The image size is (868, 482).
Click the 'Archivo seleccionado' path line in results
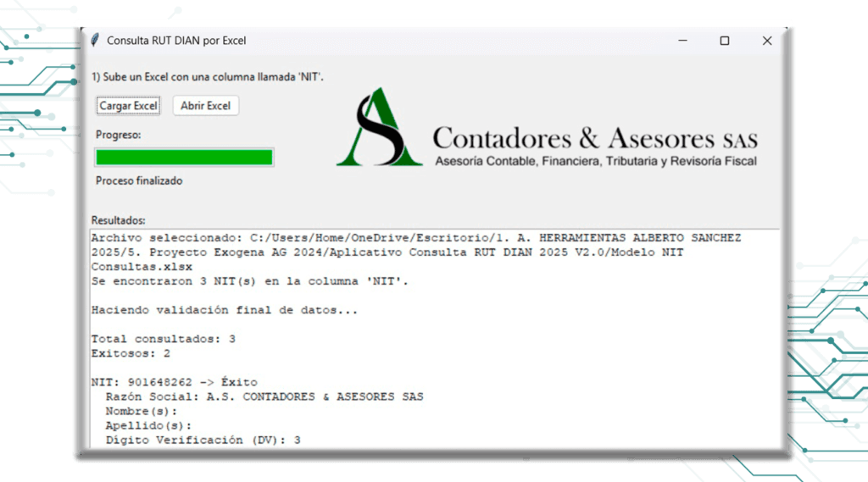tap(415, 238)
